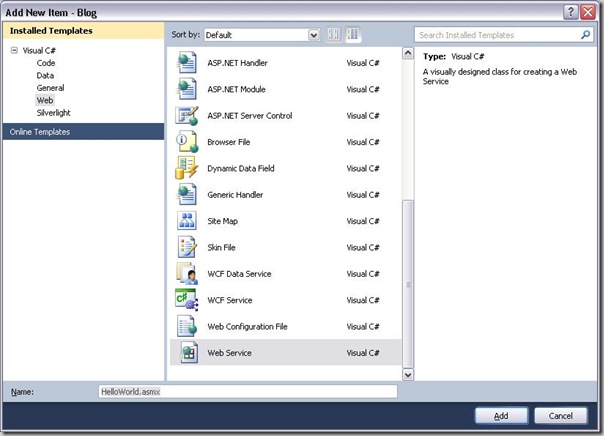The width and height of the screenshot is (604, 436).
Task: Click the template list scrollbar thumb
Action: [408, 284]
